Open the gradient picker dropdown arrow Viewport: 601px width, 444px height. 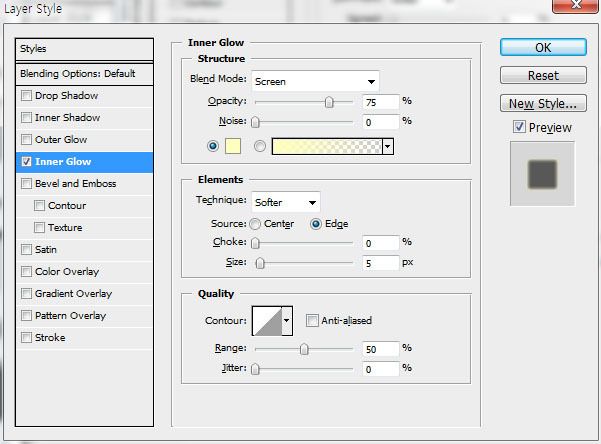[x=388, y=146]
